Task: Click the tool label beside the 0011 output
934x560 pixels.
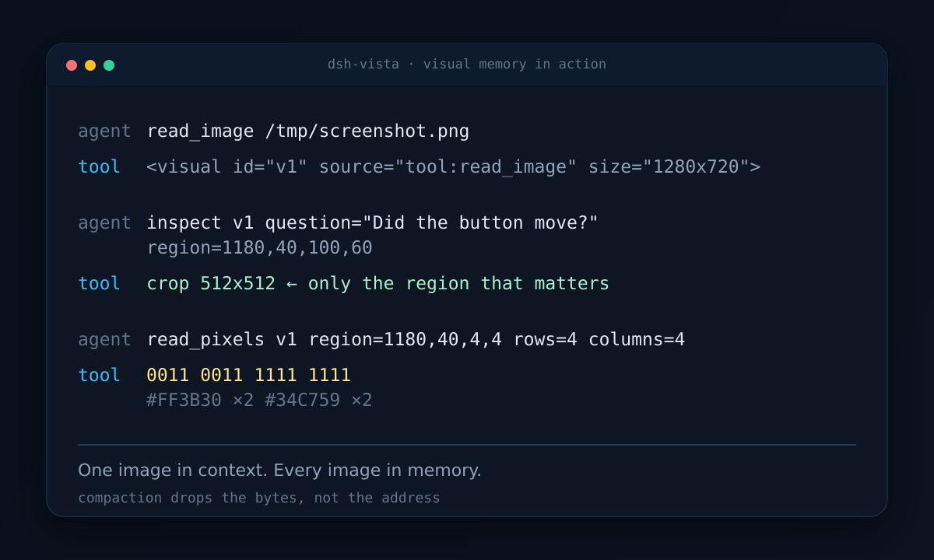Action: click(x=99, y=375)
